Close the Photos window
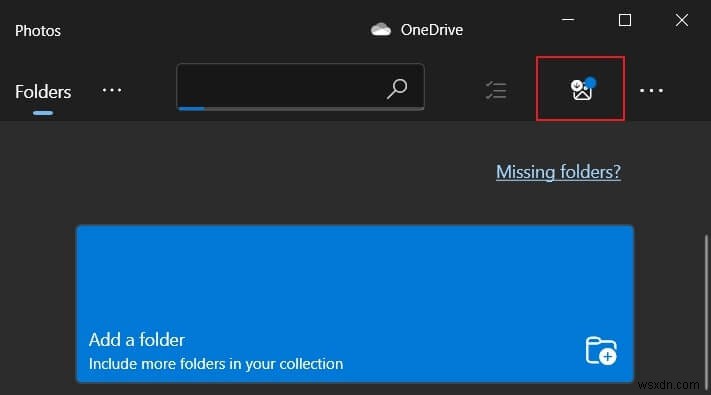The height and width of the screenshot is (395, 711). 682,20
